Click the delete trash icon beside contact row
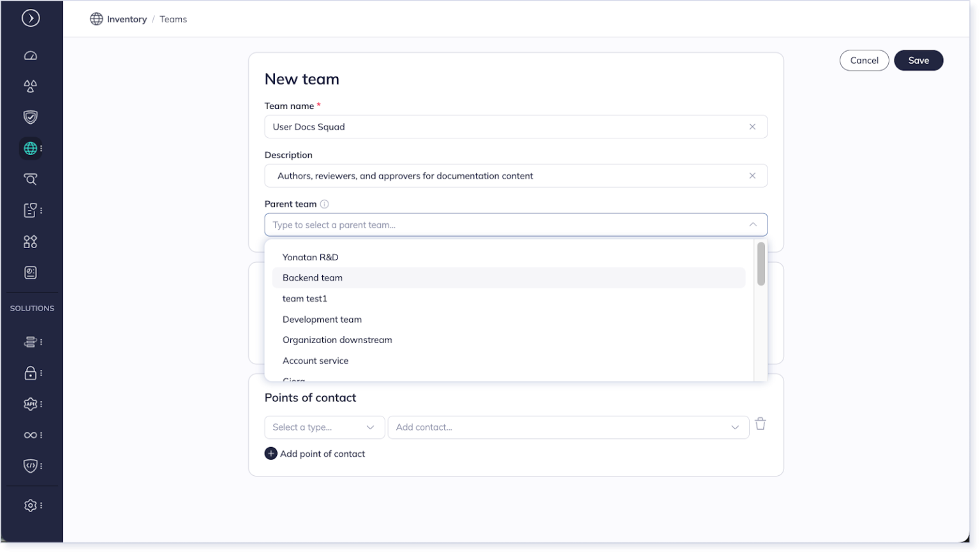 point(761,424)
